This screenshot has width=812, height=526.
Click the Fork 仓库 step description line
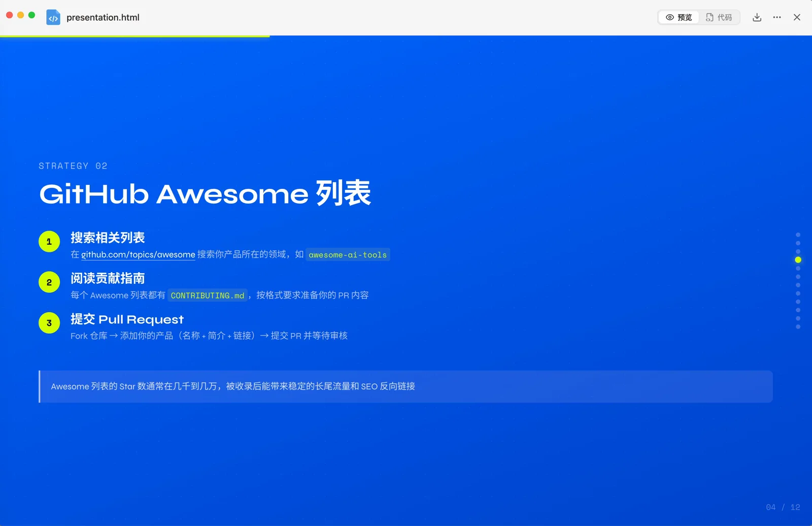point(209,336)
